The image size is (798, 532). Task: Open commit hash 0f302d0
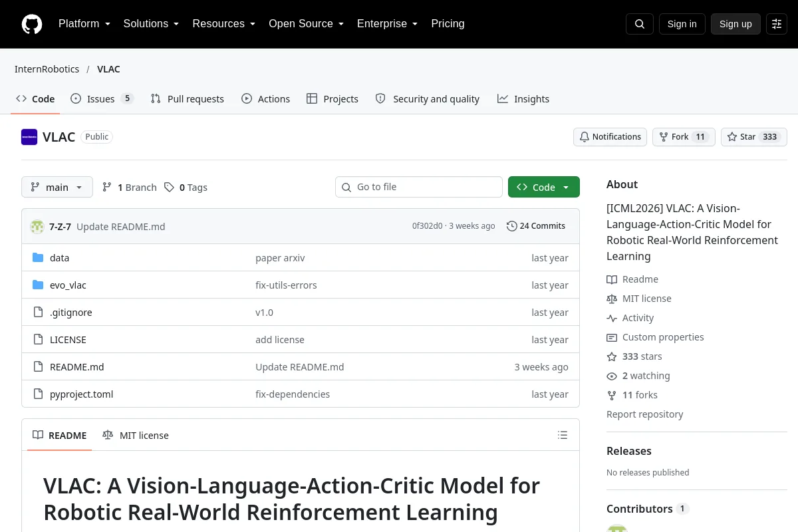(x=427, y=226)
